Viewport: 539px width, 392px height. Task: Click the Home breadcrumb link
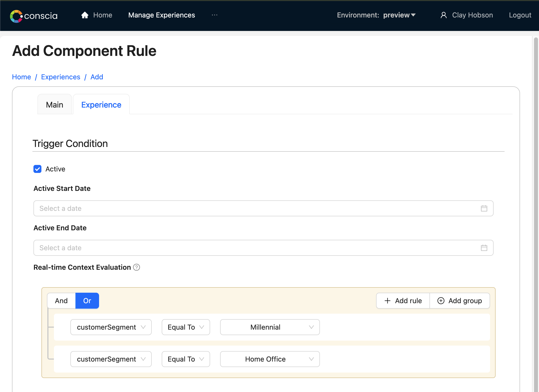(x=21, y=77)
